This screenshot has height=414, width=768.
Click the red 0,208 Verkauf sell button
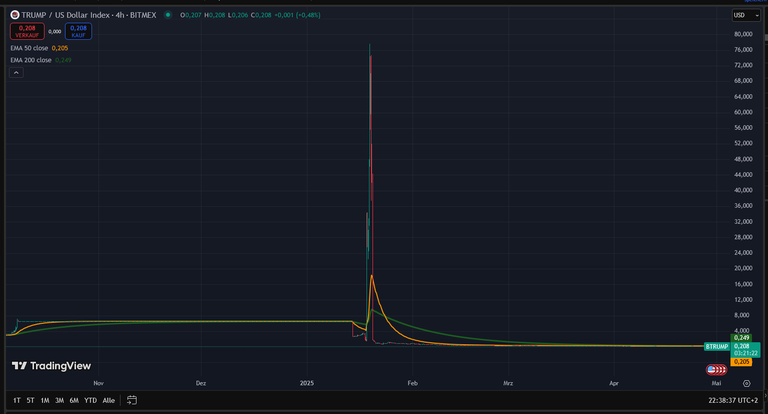click(27, 31)
